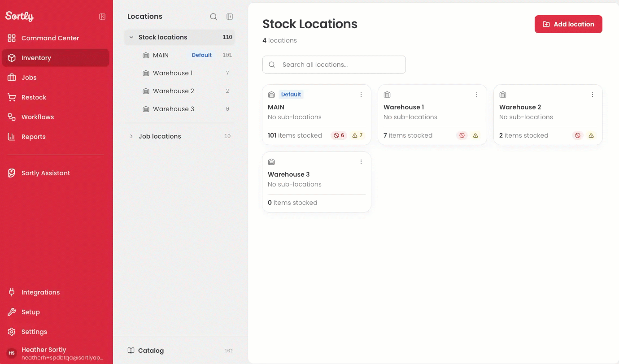This screenshot has height=364, width=619.
Task: Go to Inventory in the sidebar
Action: [56, 58]
